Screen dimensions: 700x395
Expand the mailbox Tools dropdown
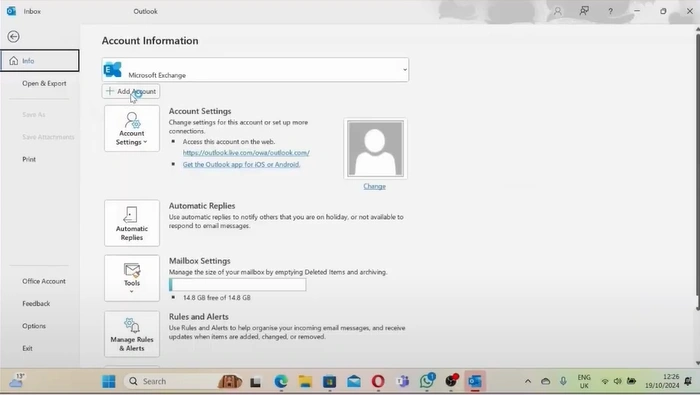132,278
